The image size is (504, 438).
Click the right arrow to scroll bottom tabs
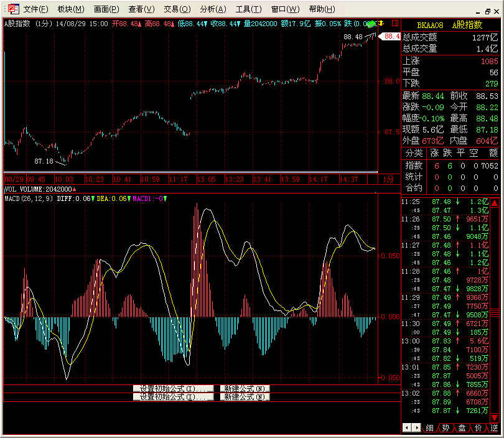tap(416, 427)
